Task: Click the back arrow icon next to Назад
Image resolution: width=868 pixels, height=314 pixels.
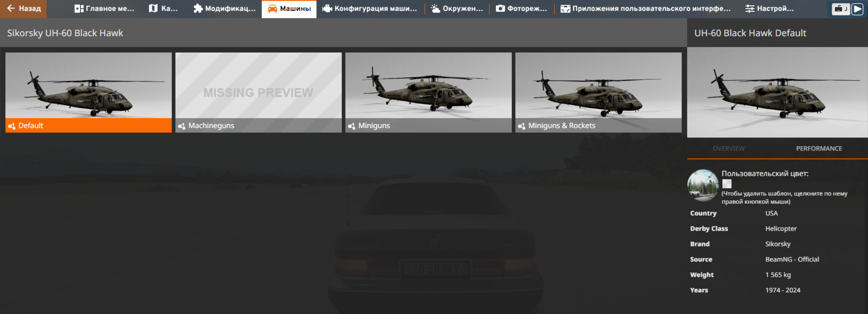Action: tap(11, 8)
